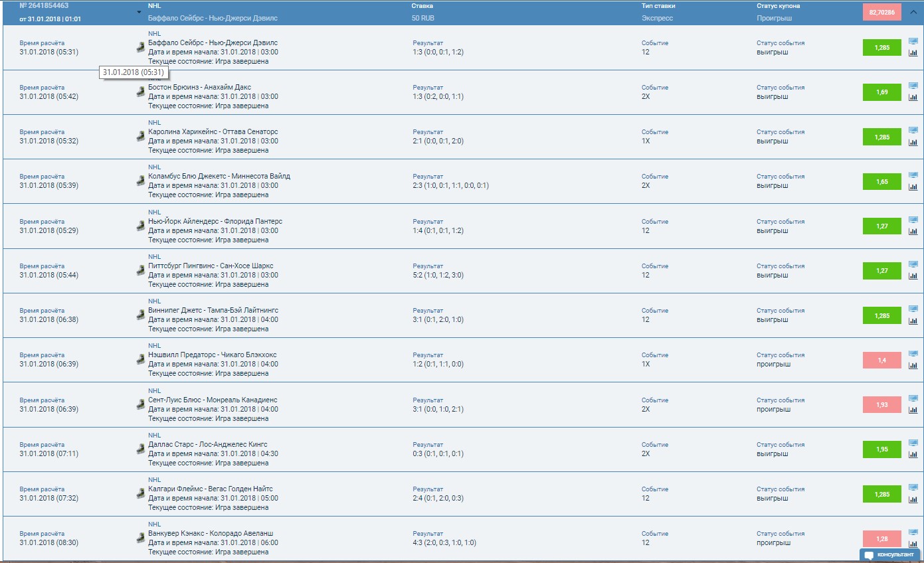
Task: Open the statistics chart for Нью-Йорк Айлендерс match
Action: (x=913, y=232)
